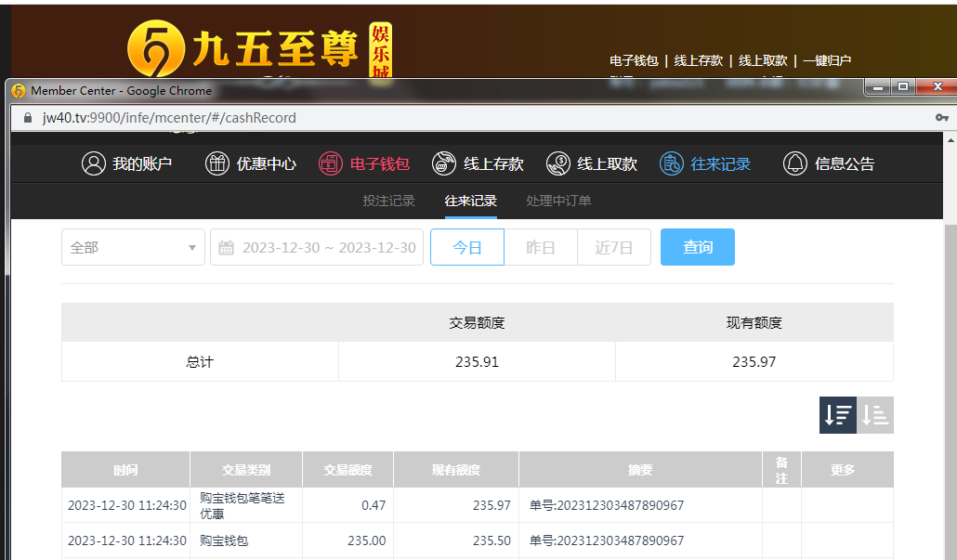957x560 pixels.
Task: Click order number in 0.47 row
Action: [x=607, y=505]
